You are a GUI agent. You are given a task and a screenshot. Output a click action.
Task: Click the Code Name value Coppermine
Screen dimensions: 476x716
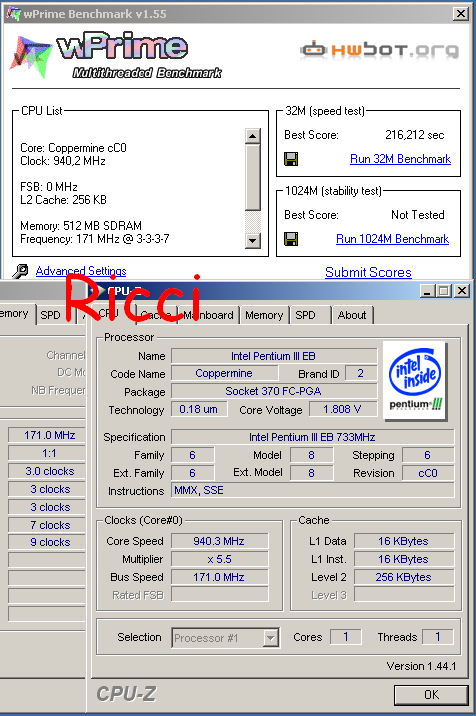click(224, 373)
